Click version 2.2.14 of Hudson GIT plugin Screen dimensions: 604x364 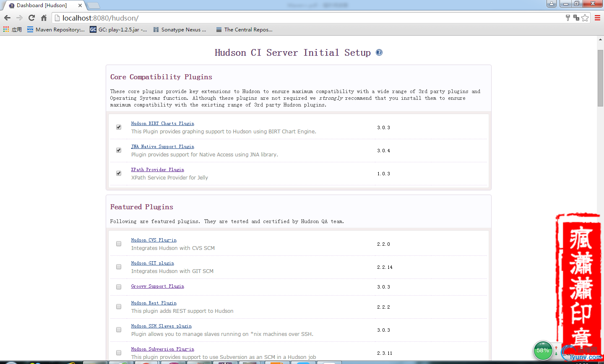[385, 267]
